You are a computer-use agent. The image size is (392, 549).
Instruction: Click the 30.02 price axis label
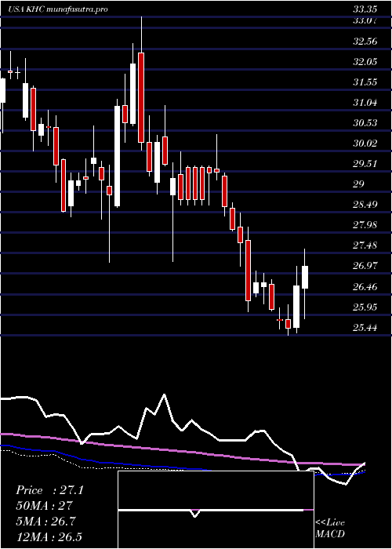pyautogui.click(x=365, y=144)
